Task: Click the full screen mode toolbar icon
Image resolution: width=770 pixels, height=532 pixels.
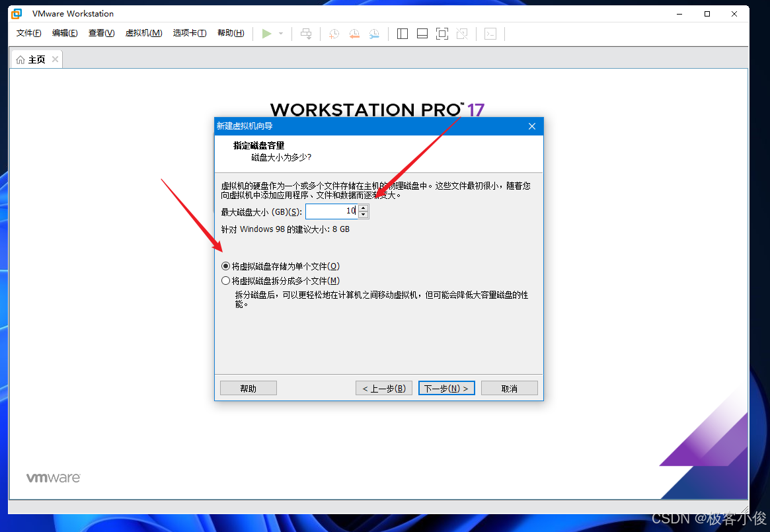Action: pos(442,34)
